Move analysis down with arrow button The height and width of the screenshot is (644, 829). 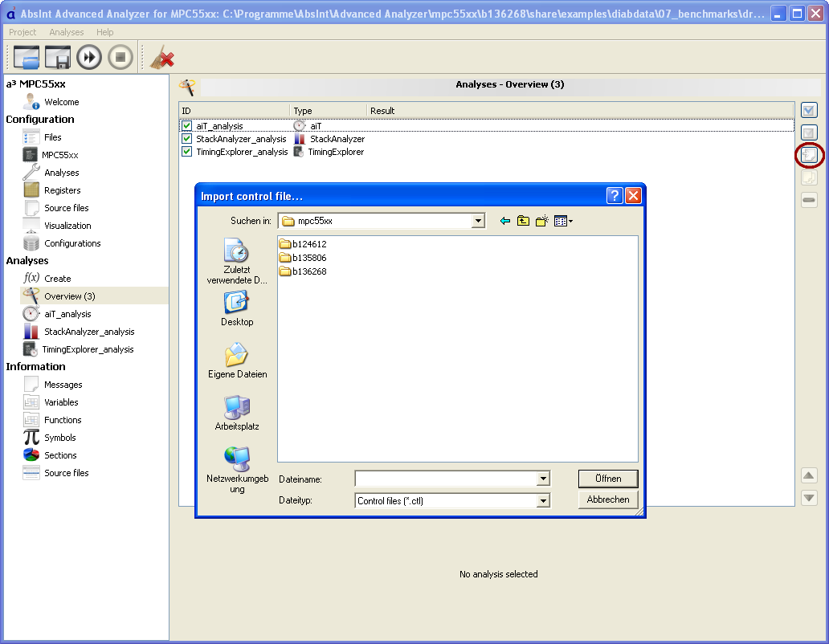(x=809, y=498)
